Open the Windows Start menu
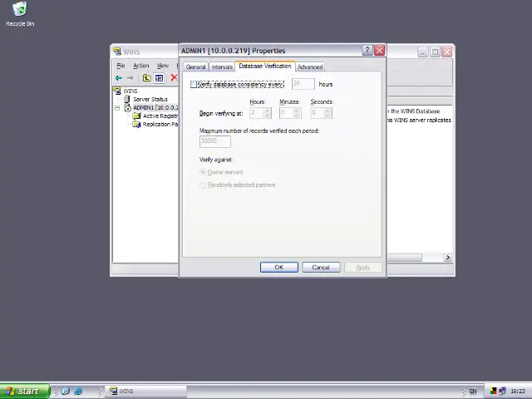The width and height of the screenshot is (532, 399). 23,391
